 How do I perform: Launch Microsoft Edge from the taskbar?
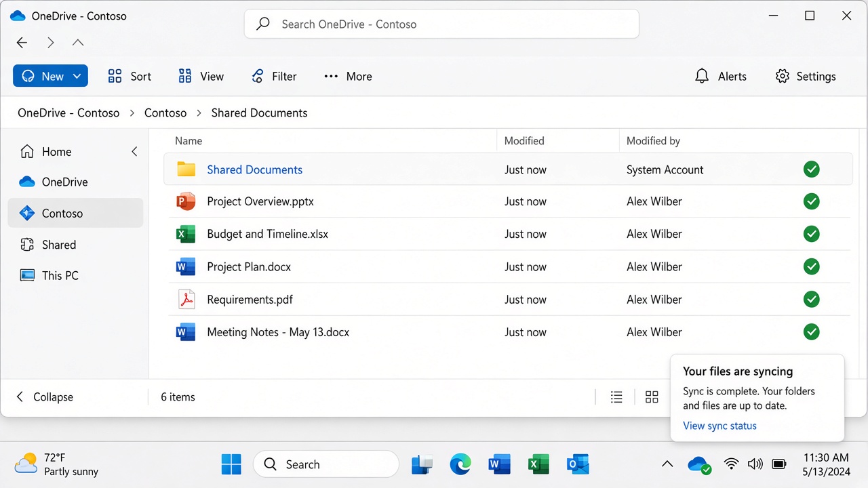(x=460, y=464)
